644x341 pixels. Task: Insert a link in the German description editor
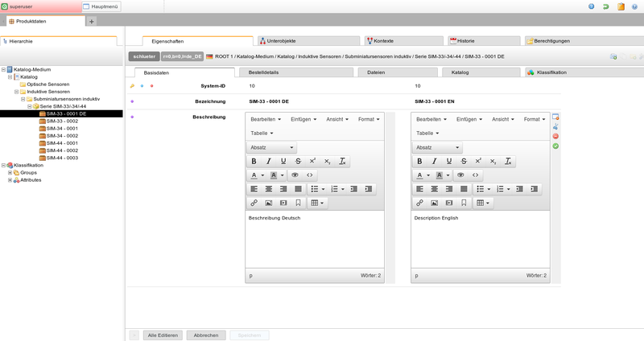[x=254, y=203]
